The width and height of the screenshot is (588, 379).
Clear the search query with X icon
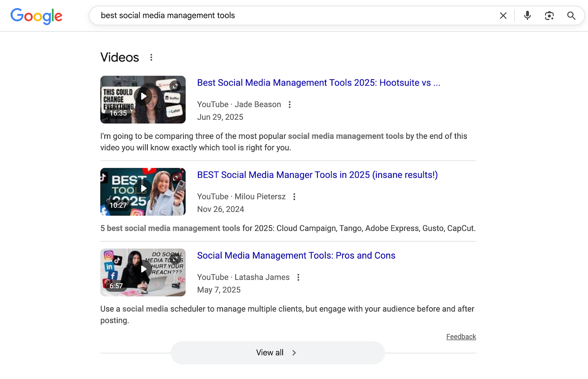click(x=503, y=15)
